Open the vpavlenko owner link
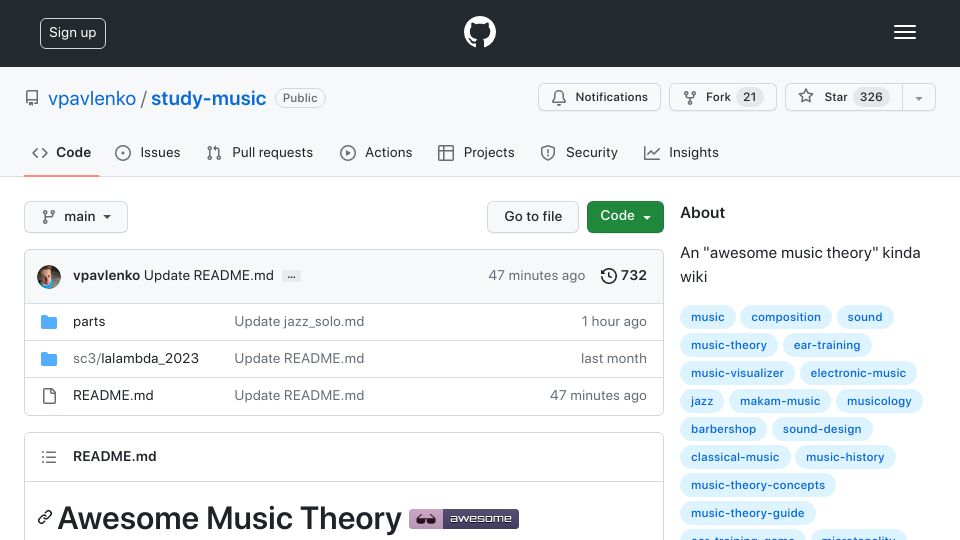 pos(92,99)
